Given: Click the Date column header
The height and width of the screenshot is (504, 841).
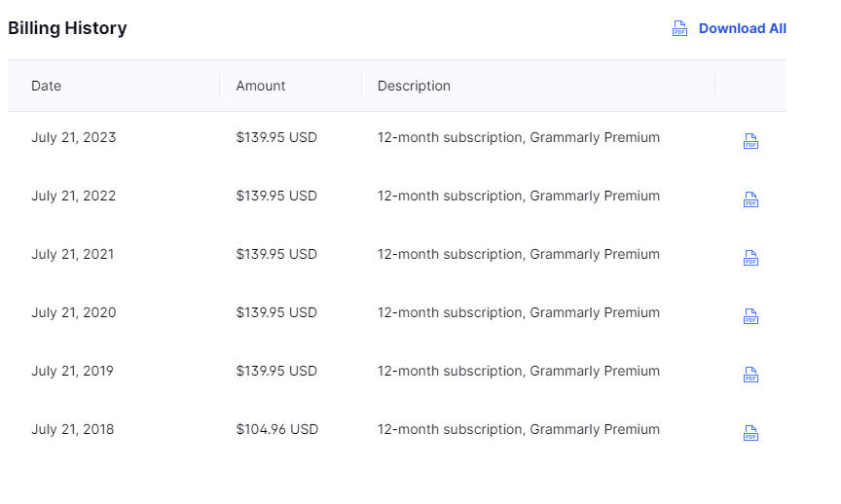Looking at the screenshot, I should tap(46, 86).
